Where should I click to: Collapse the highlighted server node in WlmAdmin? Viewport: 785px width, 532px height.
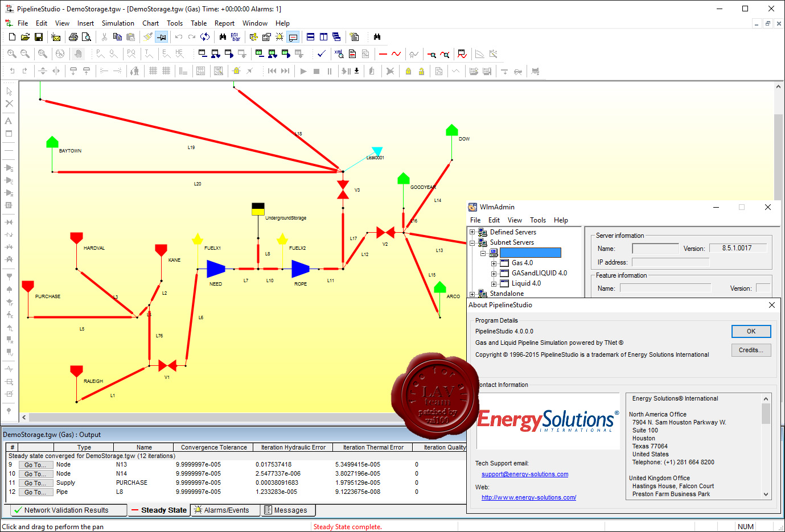click(x=483, y=253)
